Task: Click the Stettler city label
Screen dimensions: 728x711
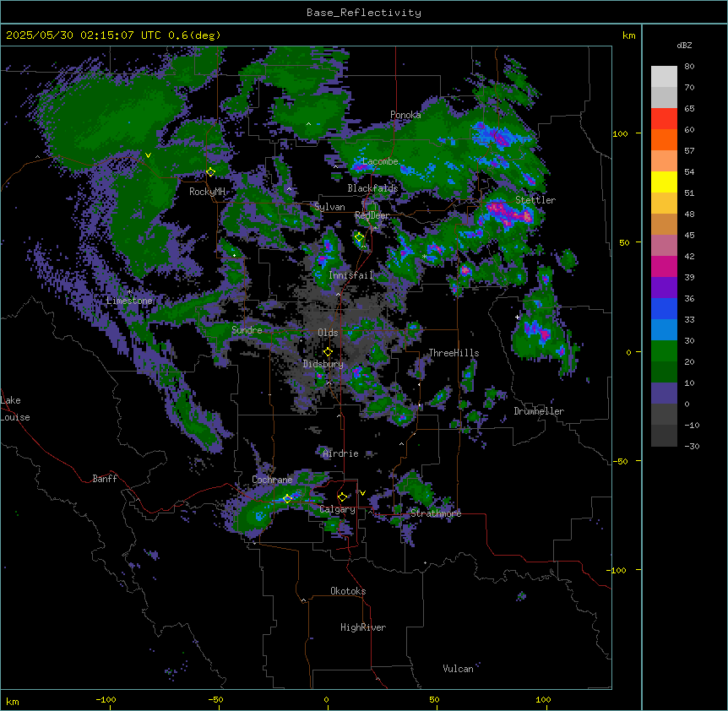Action: point(535,200)
